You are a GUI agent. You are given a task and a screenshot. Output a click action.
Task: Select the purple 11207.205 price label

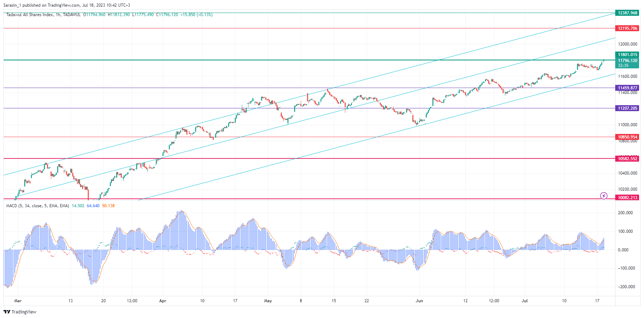(628, 108)
